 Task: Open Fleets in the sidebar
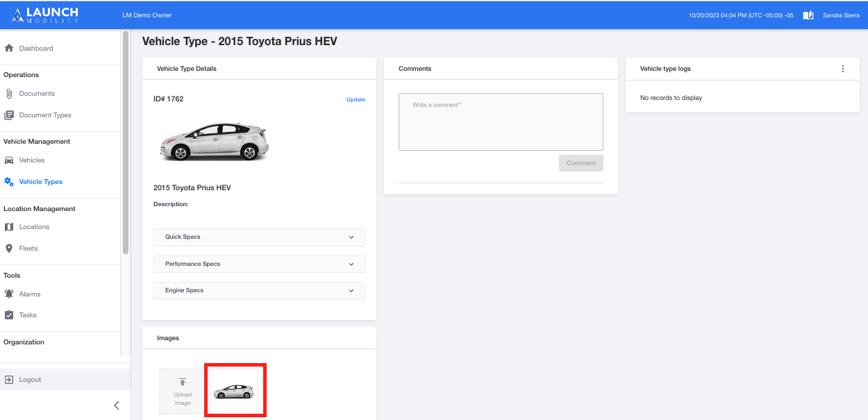coord(28,249)
